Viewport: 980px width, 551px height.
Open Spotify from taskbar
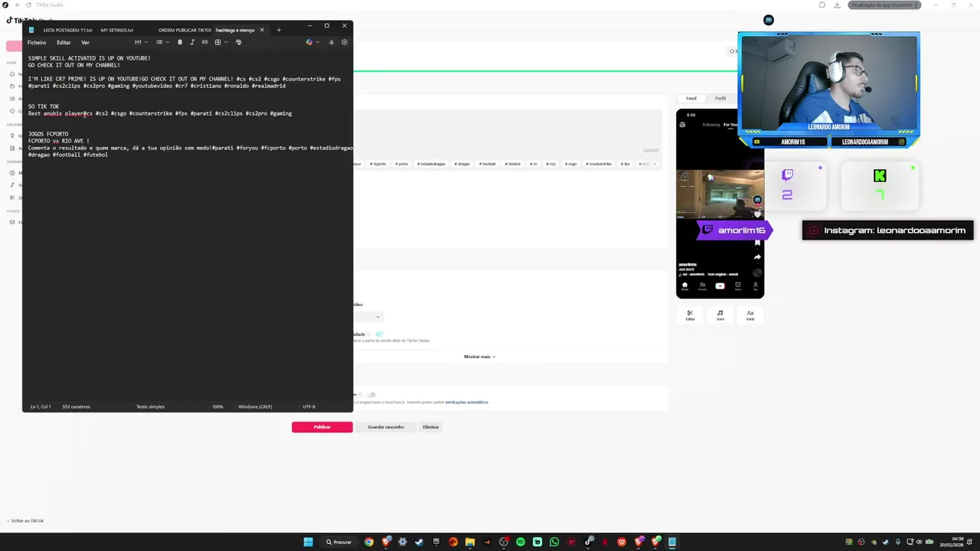[520, 542]
